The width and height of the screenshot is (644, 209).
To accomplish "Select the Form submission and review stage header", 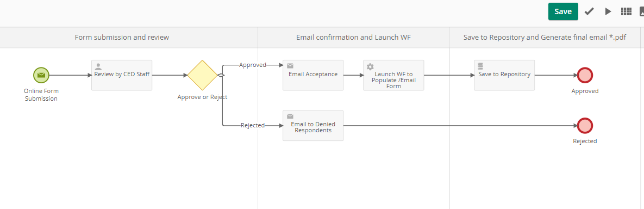I will coord(122,38).
